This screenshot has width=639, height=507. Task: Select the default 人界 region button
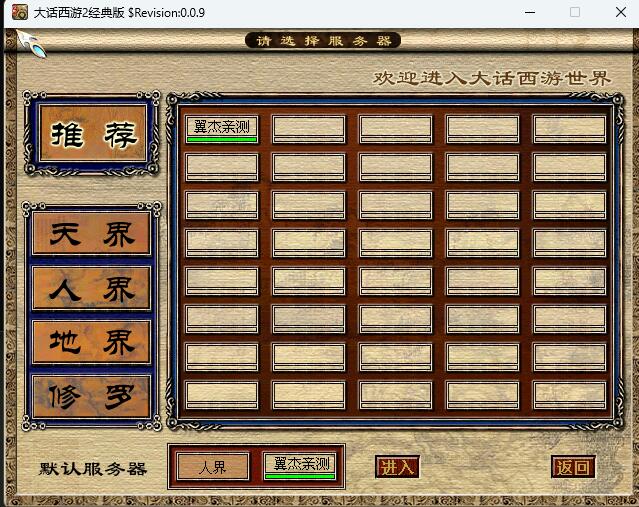[213, 467]
